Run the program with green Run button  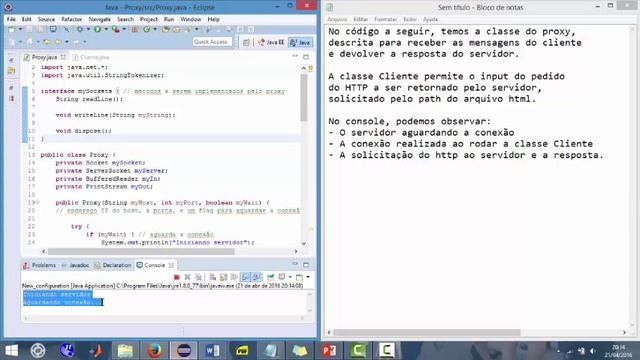tap(98, 29)
